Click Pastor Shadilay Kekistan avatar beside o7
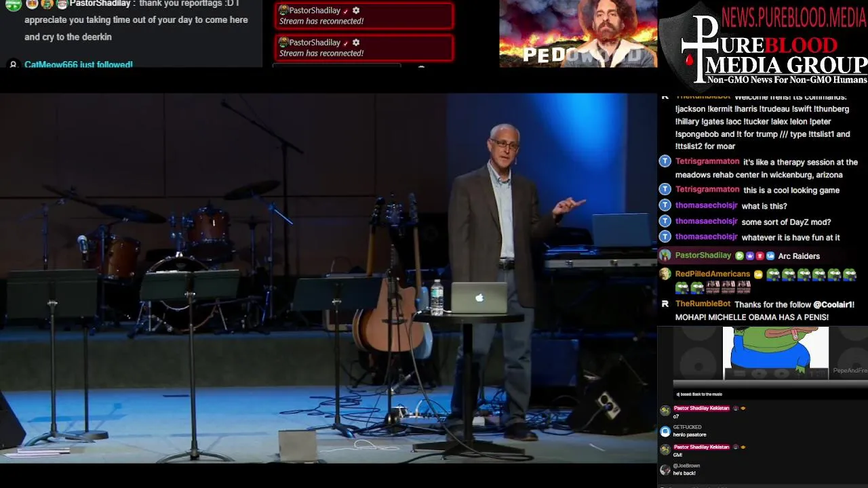Image resolution: width=868 pixels, height=488 pixels. pyautogui.click(x=665, y=411)
